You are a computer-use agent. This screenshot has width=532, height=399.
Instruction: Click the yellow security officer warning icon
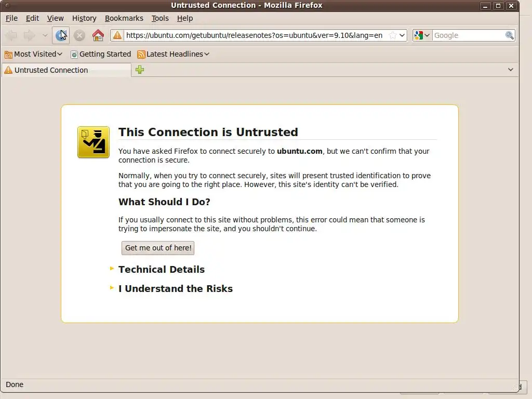point(94,142)
